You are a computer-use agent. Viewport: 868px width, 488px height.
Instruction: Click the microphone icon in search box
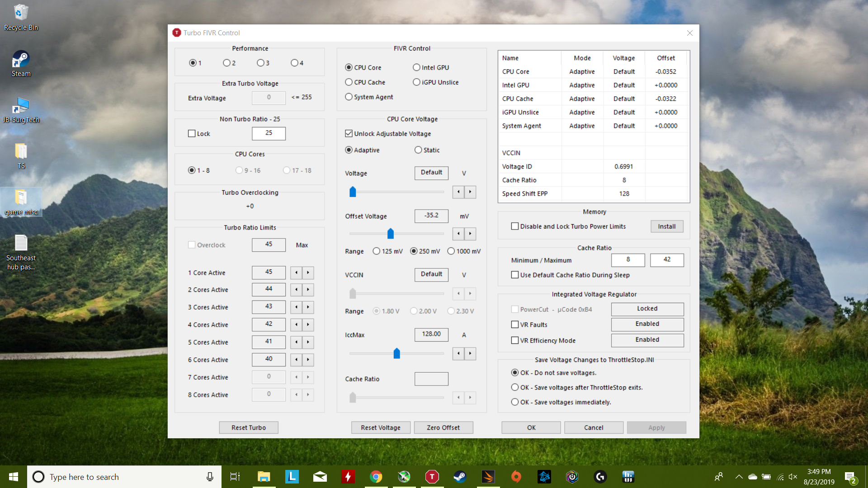(210, 477)
